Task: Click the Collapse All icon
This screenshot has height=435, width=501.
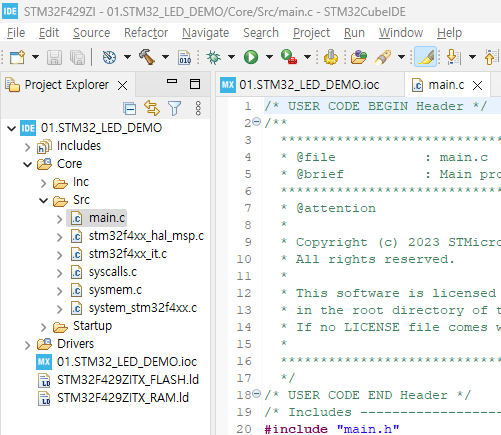Action: pos(129,109)
